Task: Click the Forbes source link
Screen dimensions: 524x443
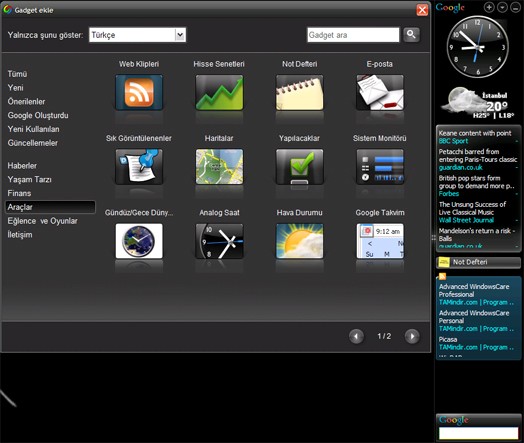Action: tap(449, 194)
